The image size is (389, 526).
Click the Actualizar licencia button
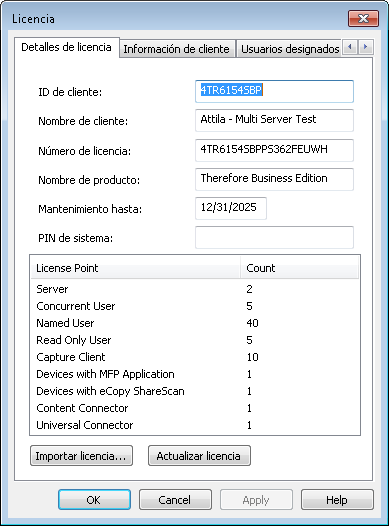(x=199, y=456)
